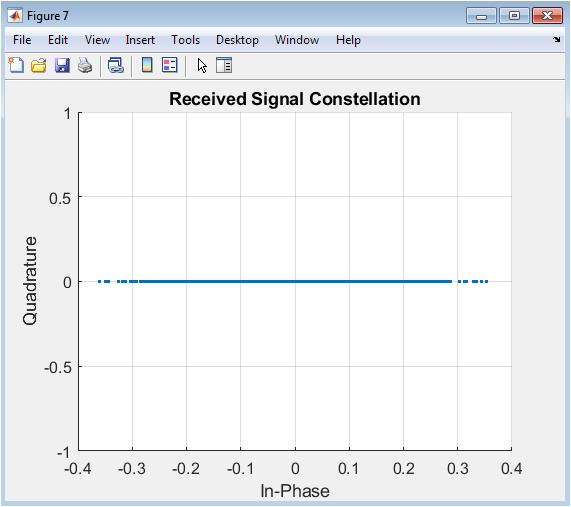Image resolution: width=571 pixels, height=507 pixels.
Task: Open the Property Inspector toolbar icon
Action: (x=224, y=66)
